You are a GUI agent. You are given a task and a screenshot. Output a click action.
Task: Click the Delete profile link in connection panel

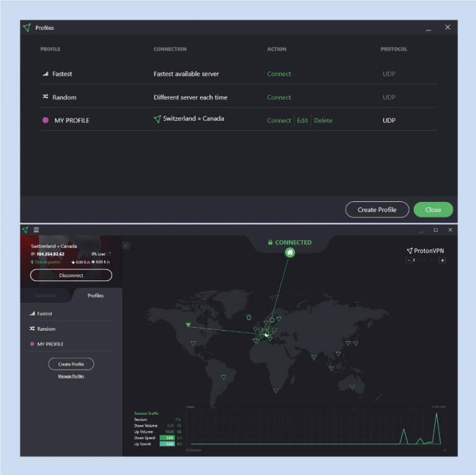coord(47,262)
